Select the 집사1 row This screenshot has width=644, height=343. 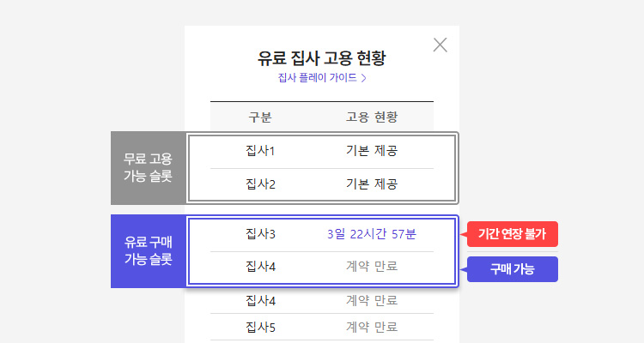(322, 151)
